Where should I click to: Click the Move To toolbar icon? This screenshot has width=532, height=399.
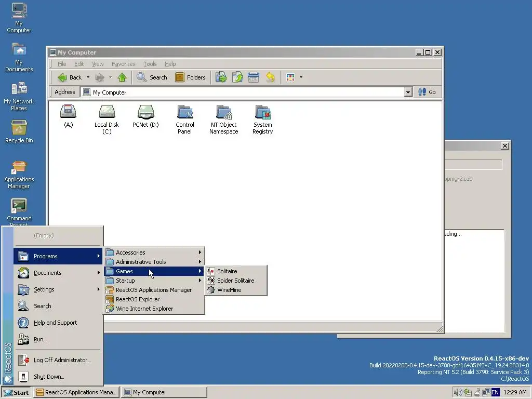pos(221,77)
